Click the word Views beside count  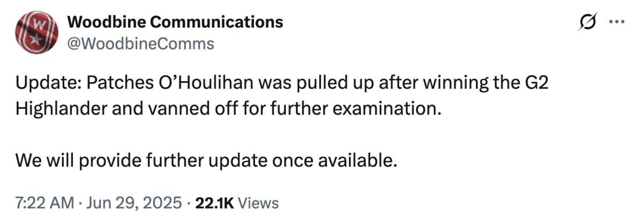(x=258, y=204)
